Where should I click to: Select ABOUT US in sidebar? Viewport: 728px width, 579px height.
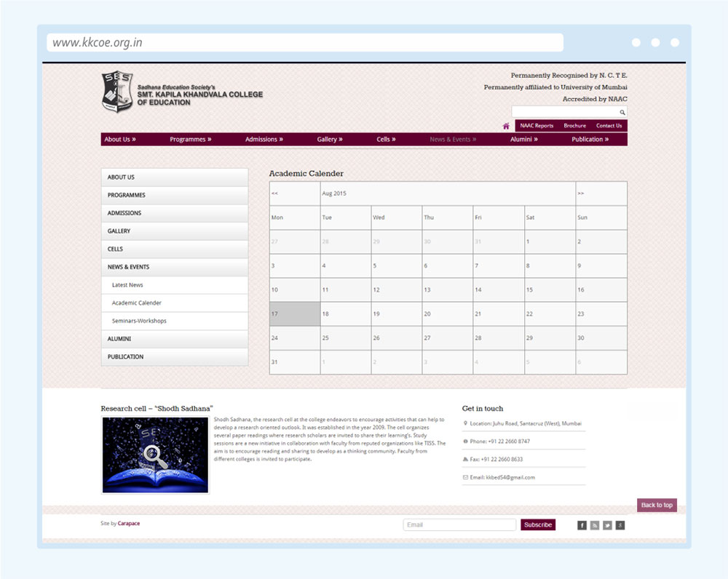point(175,177)
